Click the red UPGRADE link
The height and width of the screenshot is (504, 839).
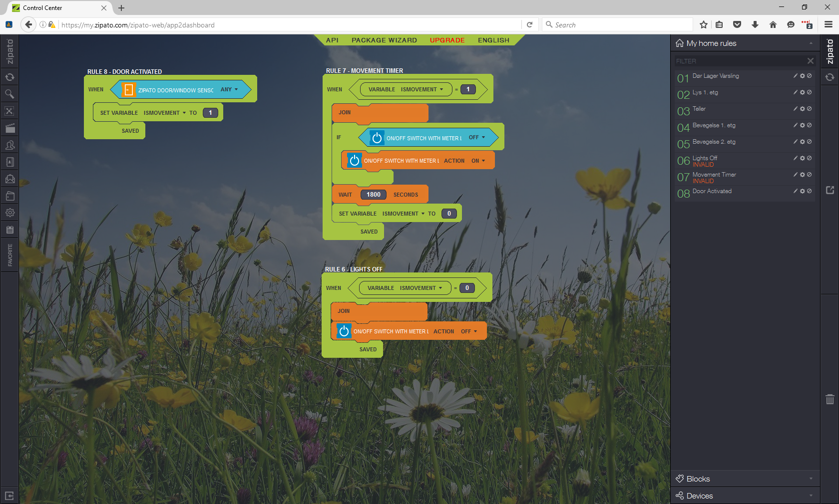click(447, 40)
